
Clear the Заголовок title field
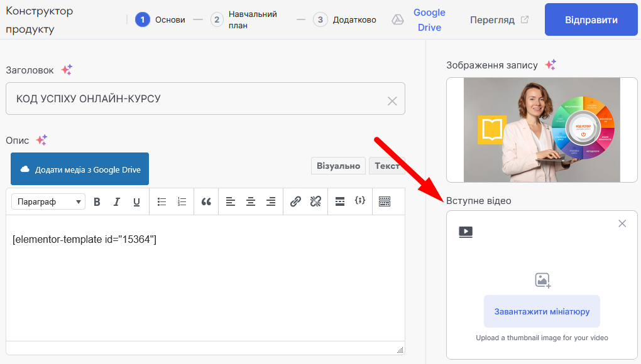point(392,101)
